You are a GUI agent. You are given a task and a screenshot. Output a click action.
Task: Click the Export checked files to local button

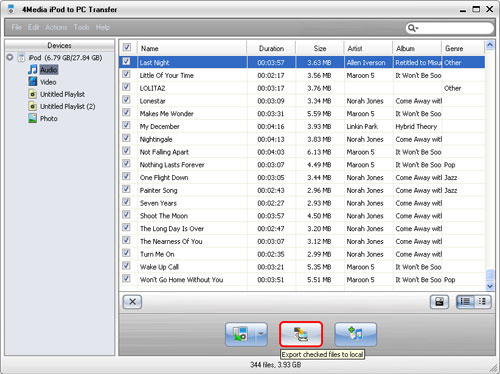pos(301,334)
